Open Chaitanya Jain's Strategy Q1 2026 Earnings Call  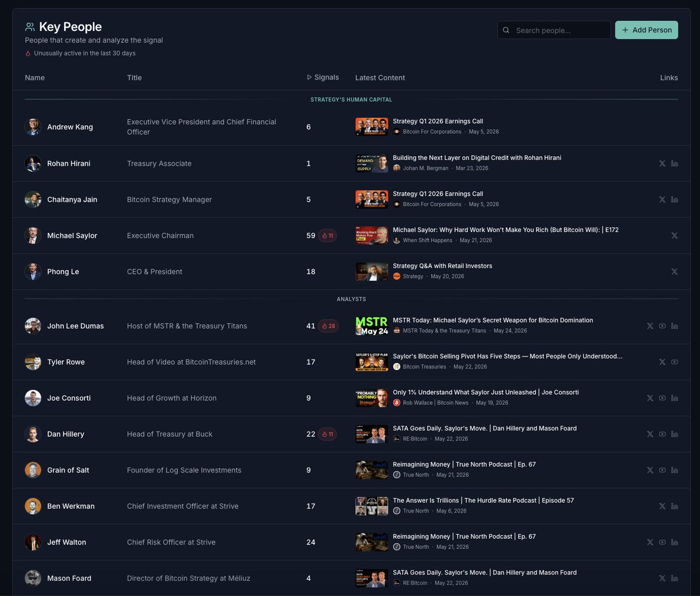coord(437,194)
